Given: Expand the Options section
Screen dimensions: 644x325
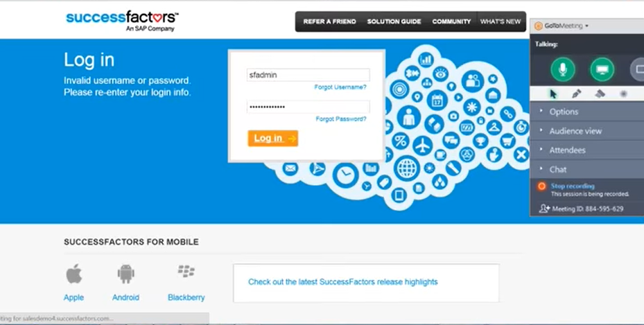Looking at the screenshot, I should point(587,112).
